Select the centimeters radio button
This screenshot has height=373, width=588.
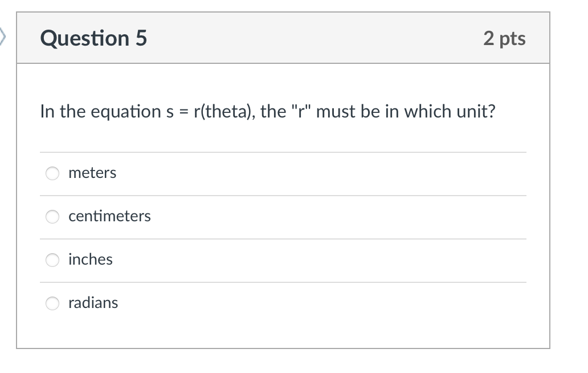click(x=52, y=217)
